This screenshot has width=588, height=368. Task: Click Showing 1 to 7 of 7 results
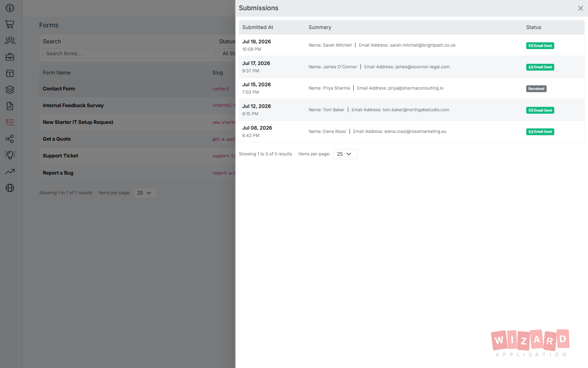(66, 193)
